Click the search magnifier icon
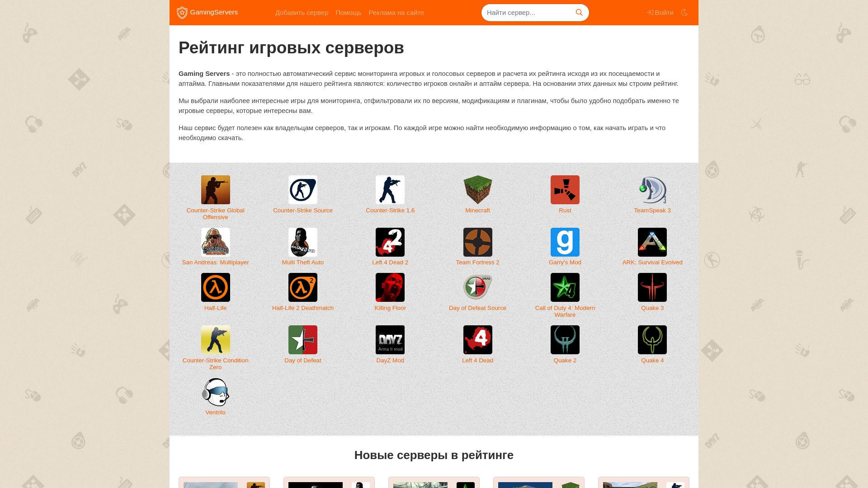868x488 pixels. click(x=579, y=13)
